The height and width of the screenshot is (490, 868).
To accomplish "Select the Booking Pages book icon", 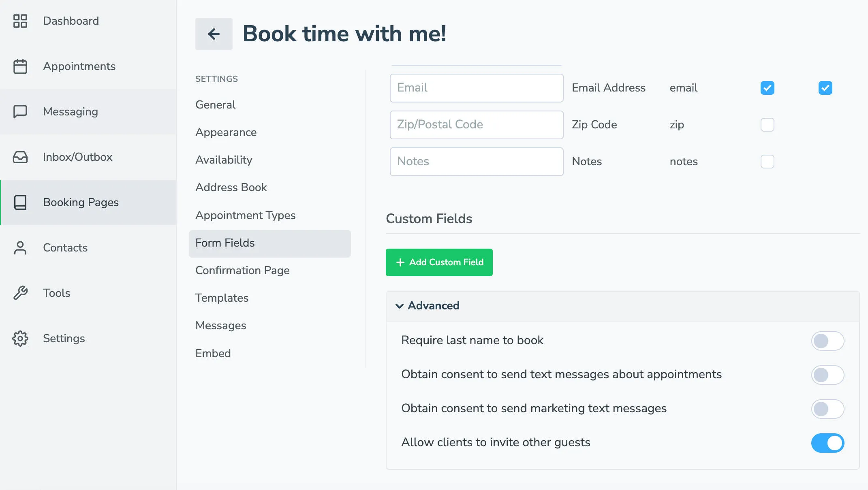I will coord(21,202).
